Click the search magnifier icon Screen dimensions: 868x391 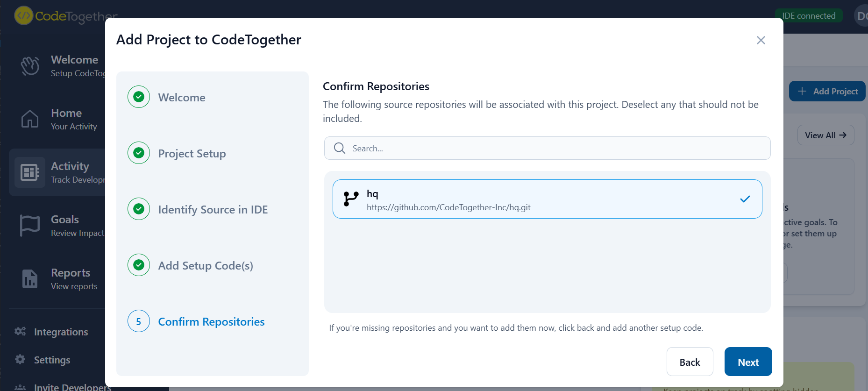pos(340,148)
